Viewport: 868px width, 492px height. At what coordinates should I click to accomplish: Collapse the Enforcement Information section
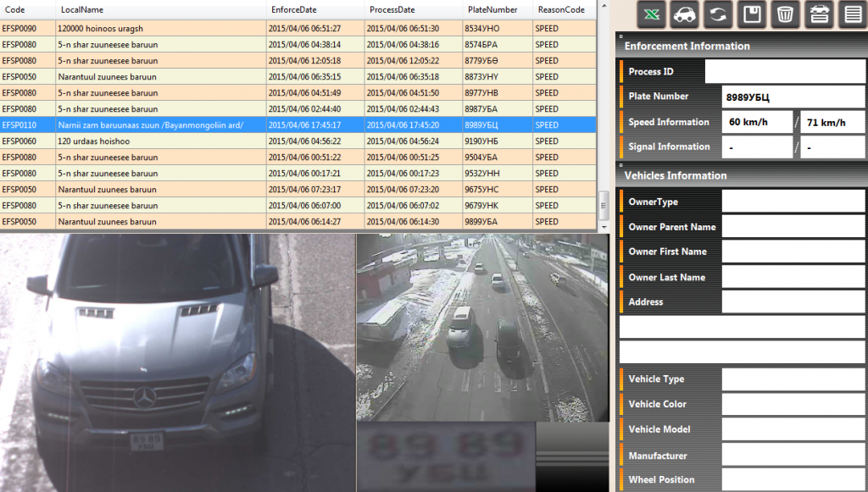point(621,38)
